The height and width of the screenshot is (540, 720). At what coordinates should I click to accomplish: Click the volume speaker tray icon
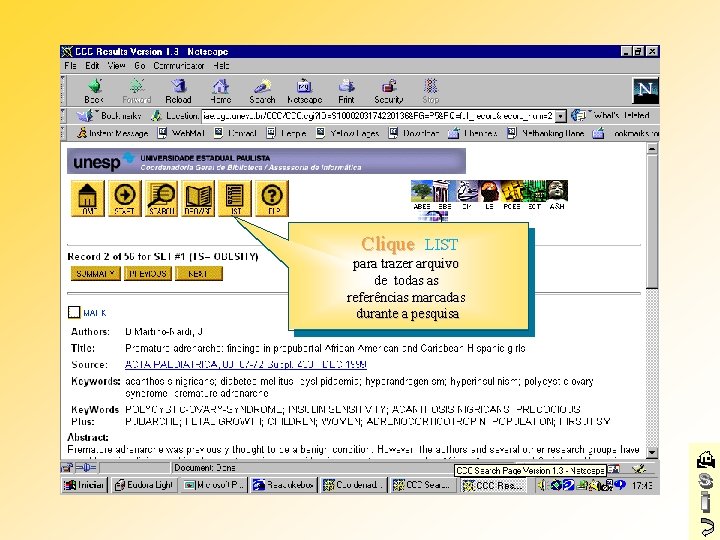tap(542, 485)
